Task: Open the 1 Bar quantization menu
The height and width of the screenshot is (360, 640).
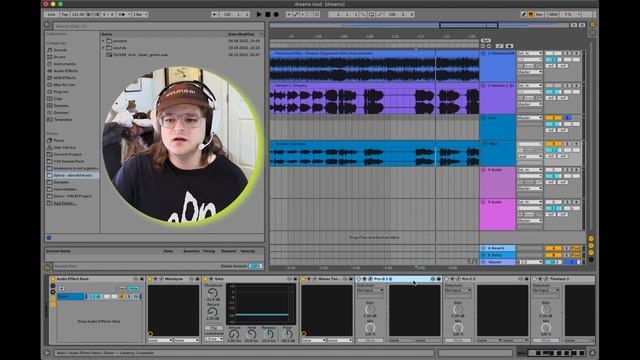Action: click(140, 14)
